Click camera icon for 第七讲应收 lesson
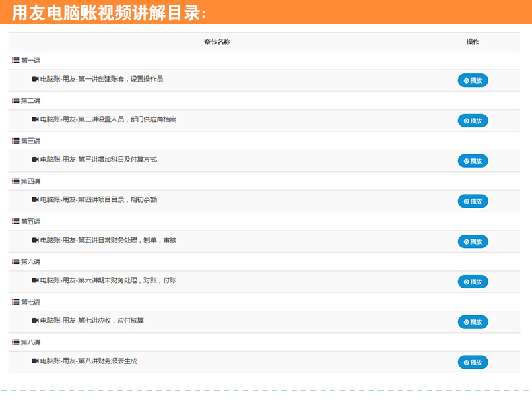 pos(35,321)
